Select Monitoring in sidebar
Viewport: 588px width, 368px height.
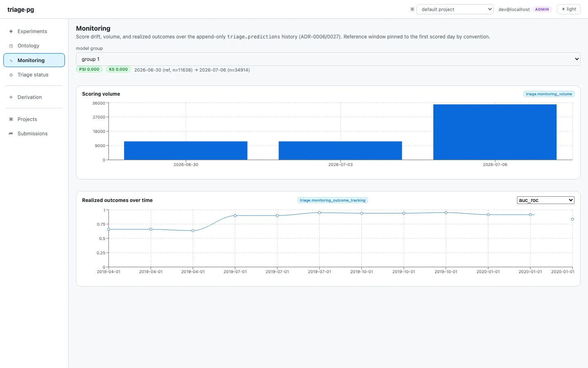click(x=34, y=60)
